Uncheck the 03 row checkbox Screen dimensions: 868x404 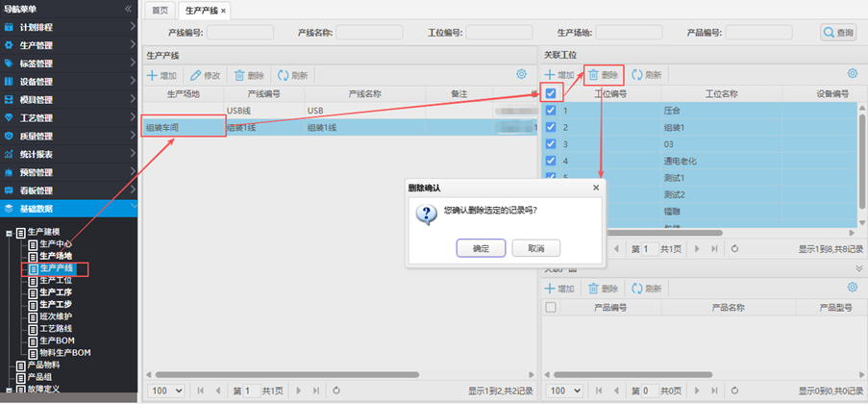(551, 144)
